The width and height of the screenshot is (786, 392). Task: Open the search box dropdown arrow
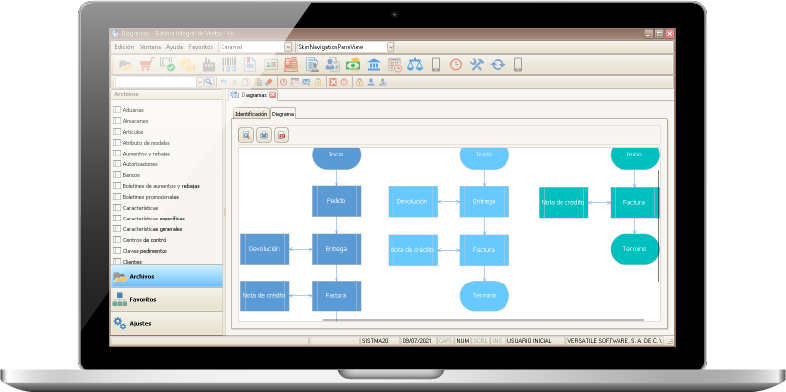(200, 82)
